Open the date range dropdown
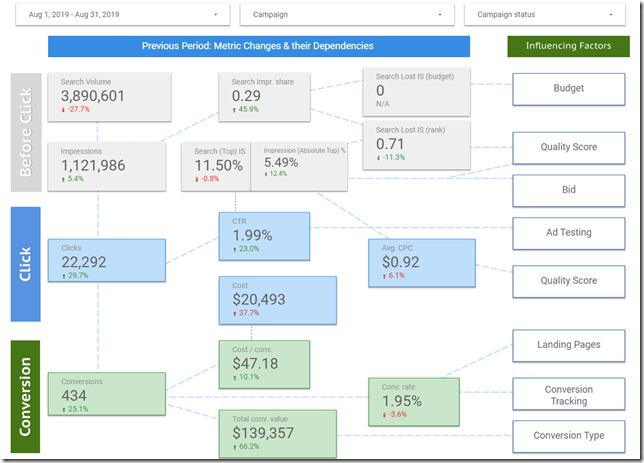Screen dimensions: 644x463 (x=120, y=15)
